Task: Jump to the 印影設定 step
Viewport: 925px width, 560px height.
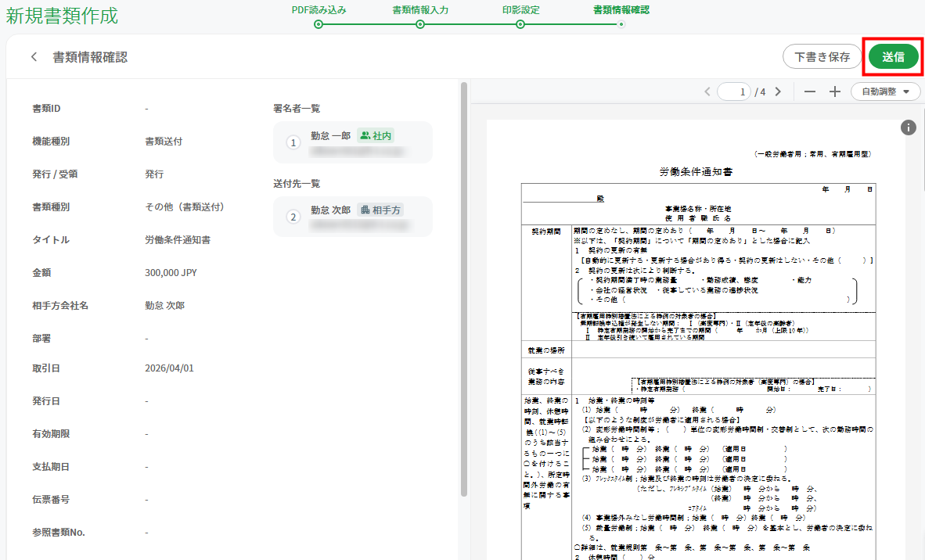Action: 521,10
